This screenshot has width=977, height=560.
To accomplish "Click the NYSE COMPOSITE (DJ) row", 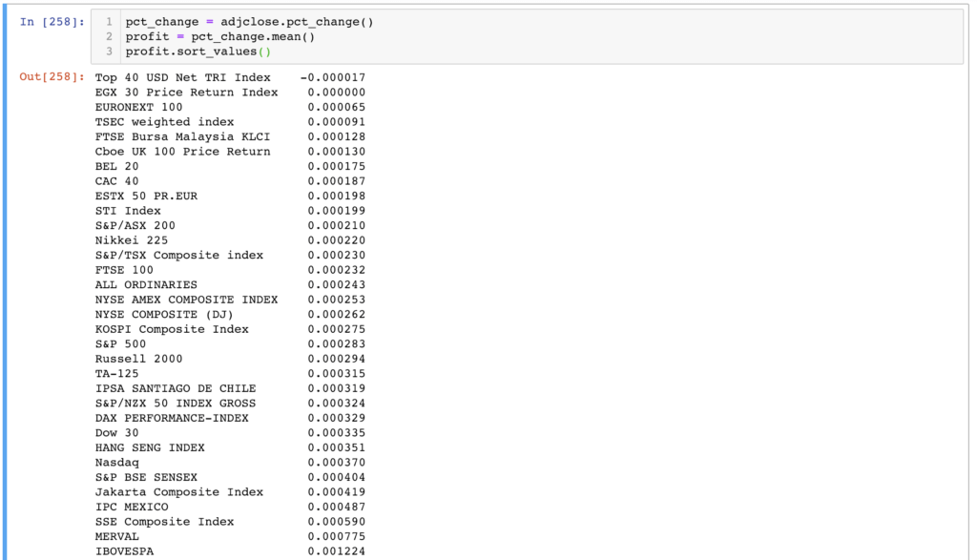I will click(x=230, y=315).
